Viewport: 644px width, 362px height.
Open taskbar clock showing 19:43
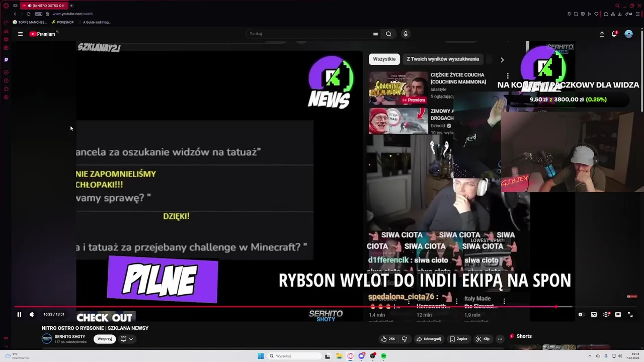[x=632, y=356]
